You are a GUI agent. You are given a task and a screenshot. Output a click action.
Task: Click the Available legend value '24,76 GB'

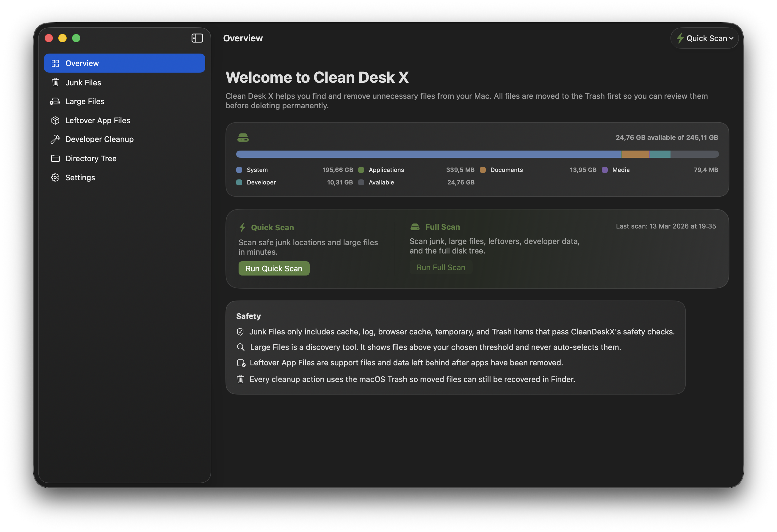coord(460,182)
